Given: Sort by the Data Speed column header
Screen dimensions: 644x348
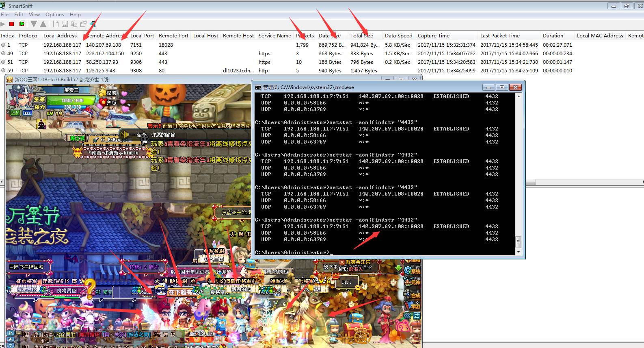Looking at the screenshot, I should [x=398, y=36].
